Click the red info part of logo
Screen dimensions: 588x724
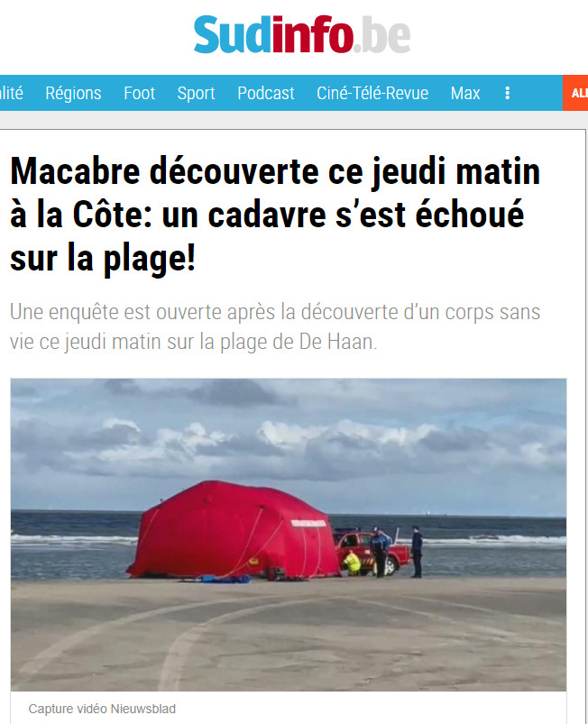point(312,34)
